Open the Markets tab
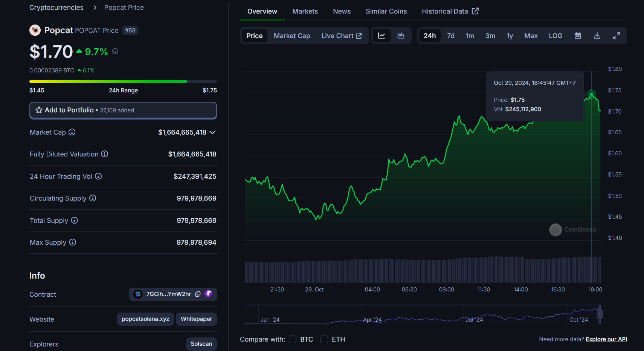This screenshot has width=644, height=351. [x=305, y=11]
